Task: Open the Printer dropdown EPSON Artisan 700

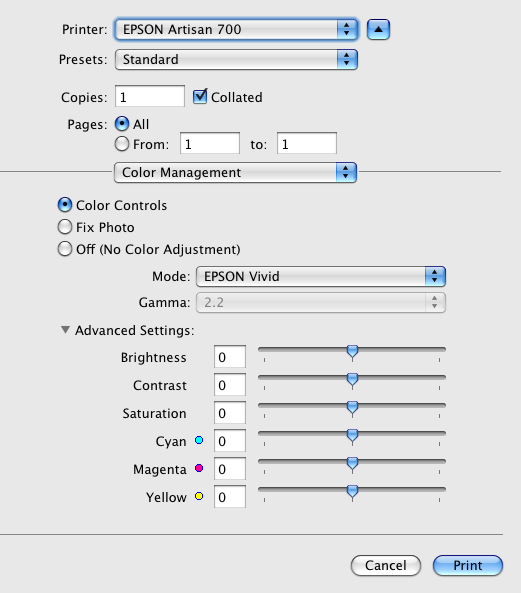Action: point(236,29)
